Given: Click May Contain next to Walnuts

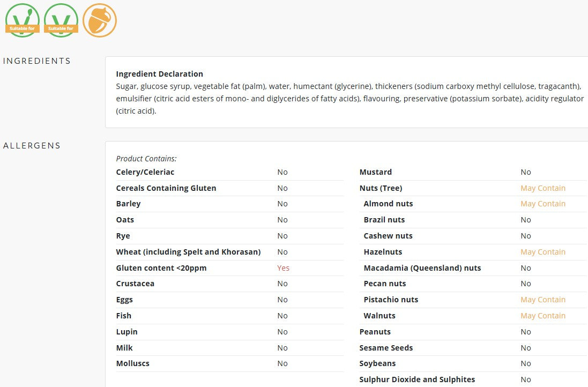Looking at the screenshot, I should (542, 316).
